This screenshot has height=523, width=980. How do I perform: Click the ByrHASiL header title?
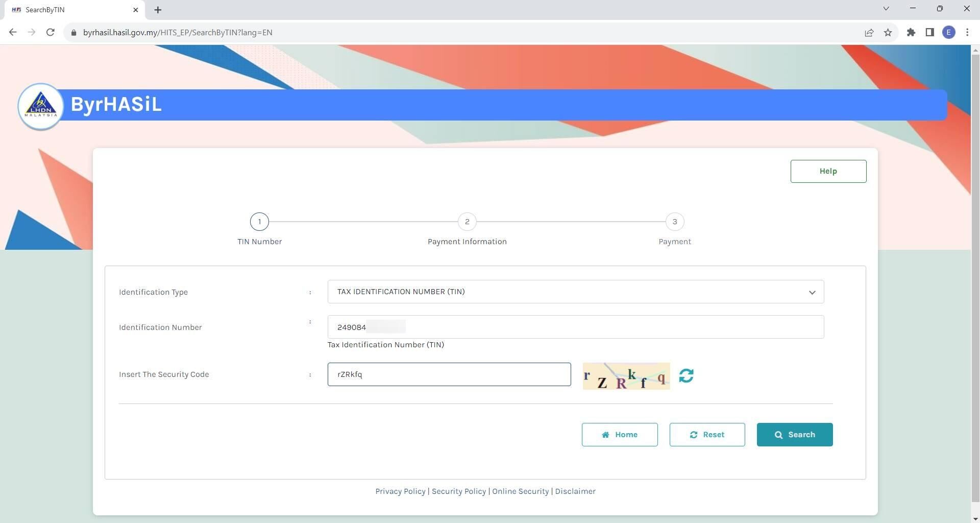tap(116, 104)
